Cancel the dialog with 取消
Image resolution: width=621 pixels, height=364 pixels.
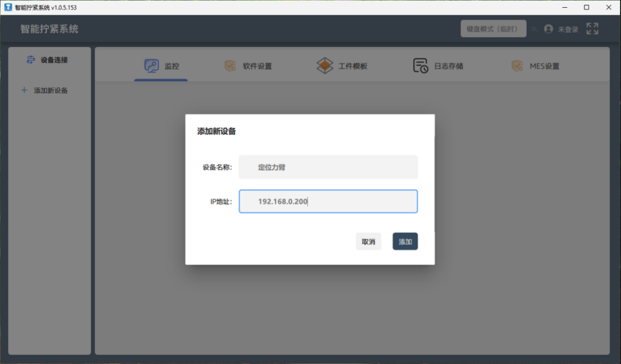(368, 241)
